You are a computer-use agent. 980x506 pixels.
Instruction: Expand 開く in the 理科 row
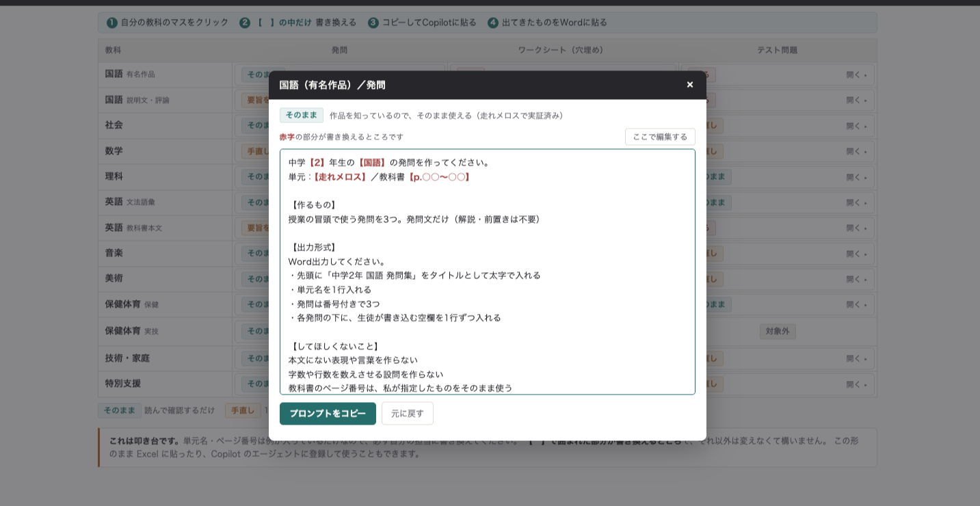(x=856, y=177)
